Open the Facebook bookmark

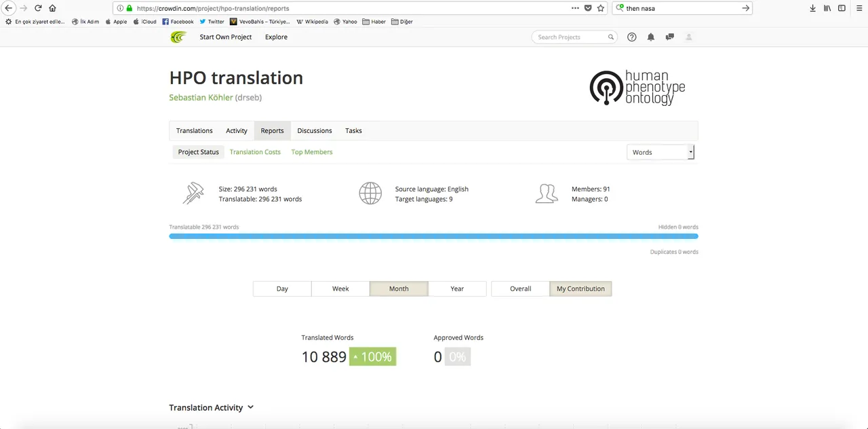pos(178,21)
